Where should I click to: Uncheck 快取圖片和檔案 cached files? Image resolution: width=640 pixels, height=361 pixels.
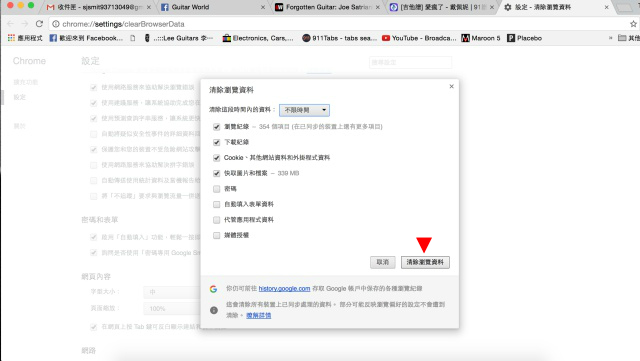[216, 174]
